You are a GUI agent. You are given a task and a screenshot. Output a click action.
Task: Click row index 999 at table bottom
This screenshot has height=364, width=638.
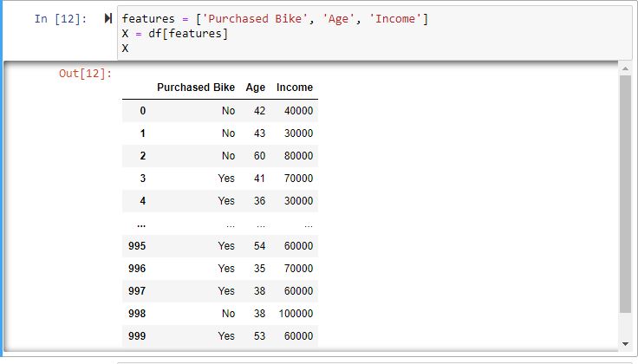(x=137, y=336)
